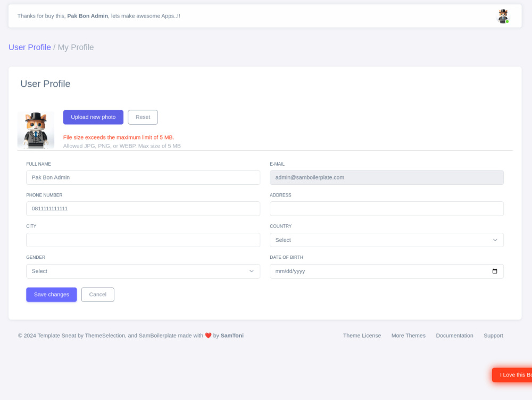Click the SamToni author link
This screenshot has width=532, height=400.
(232, 336)
